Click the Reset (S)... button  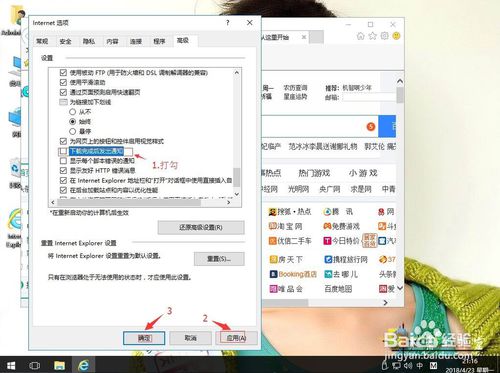click(x=219, y=259)
